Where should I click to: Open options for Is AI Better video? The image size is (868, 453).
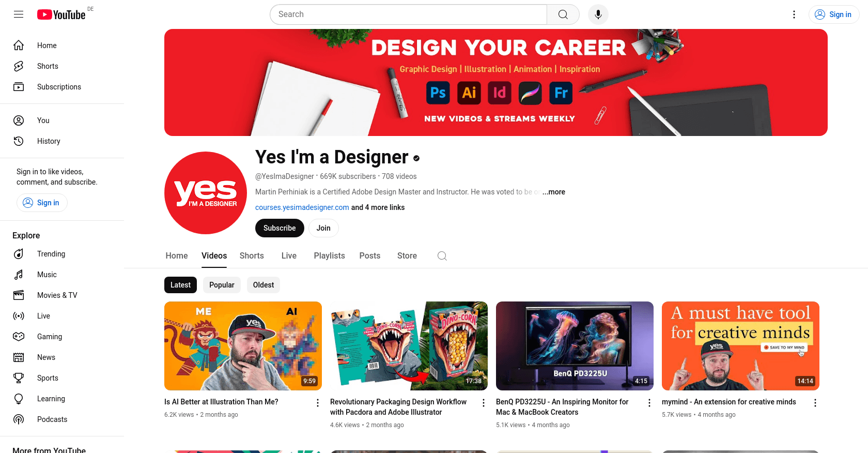pos(318,403)
